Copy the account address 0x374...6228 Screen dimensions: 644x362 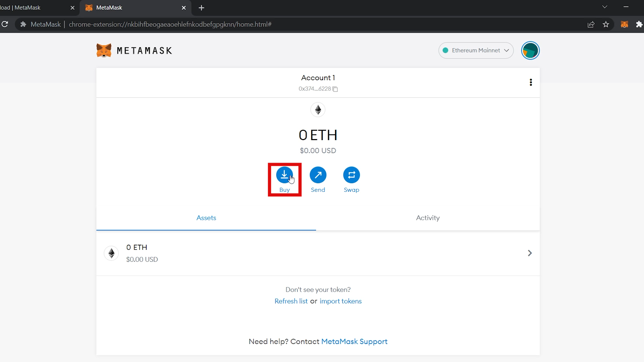[x=335, y=89]
